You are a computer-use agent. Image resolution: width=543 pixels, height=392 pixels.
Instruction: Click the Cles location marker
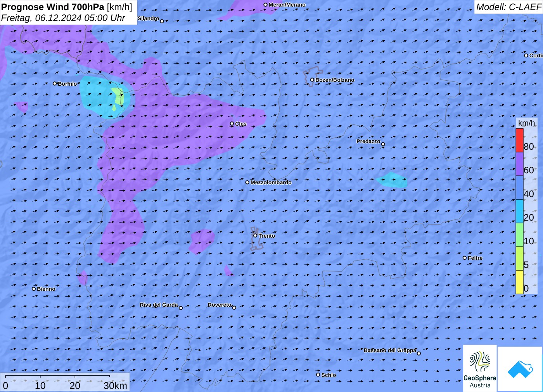tap(232, 124)
